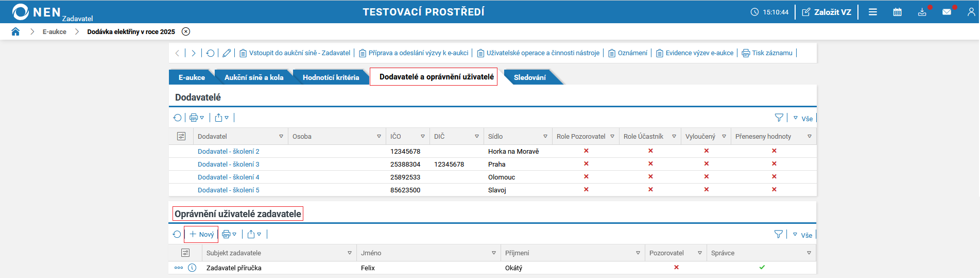Open the calendar icon in header

click(x=898, y=12)
